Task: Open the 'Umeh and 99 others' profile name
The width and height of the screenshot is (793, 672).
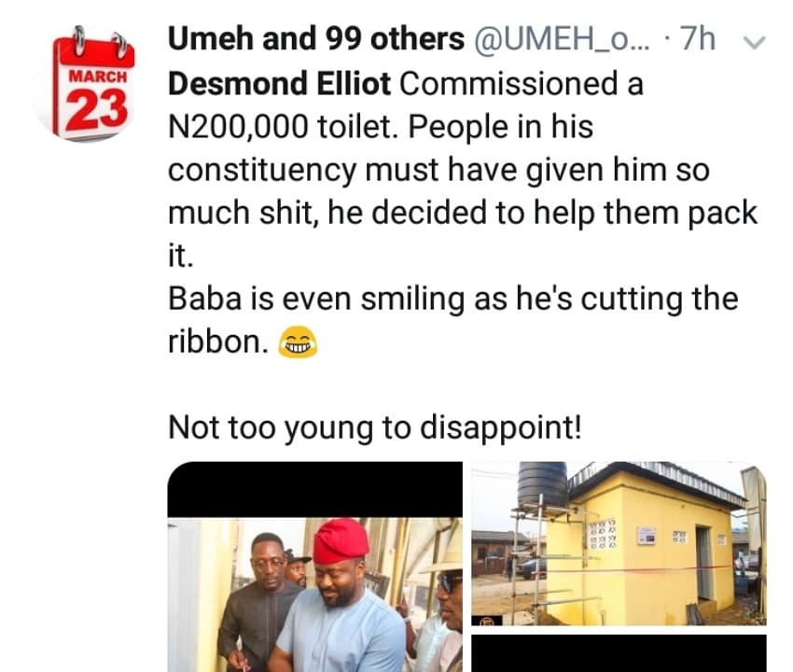Action: click(315, 39)
